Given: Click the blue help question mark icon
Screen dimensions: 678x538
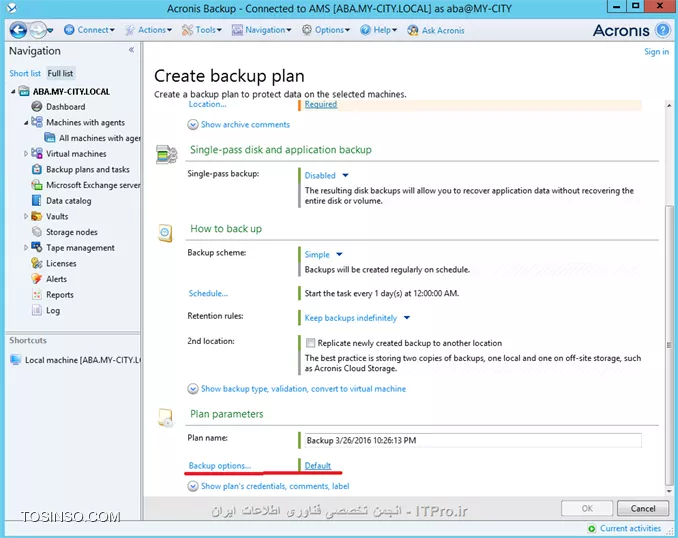Looking at the screenshot, I should 662,30.
